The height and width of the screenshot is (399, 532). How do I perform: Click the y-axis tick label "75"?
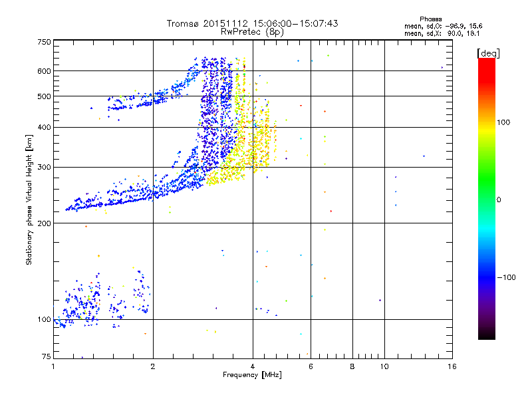47,356
